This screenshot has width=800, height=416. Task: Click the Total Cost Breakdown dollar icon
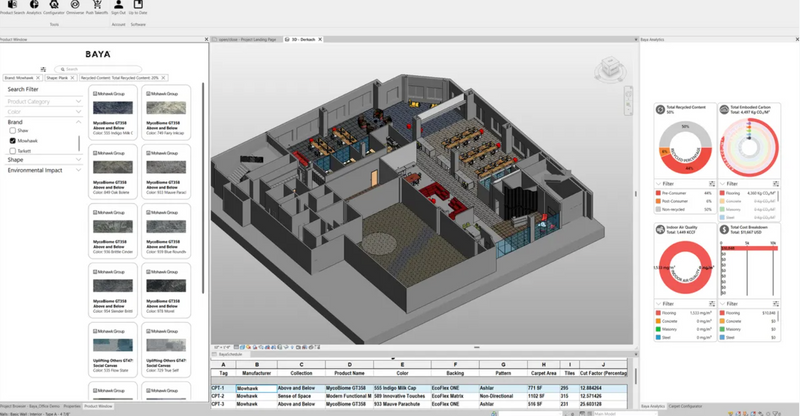(x=724, y=230)
